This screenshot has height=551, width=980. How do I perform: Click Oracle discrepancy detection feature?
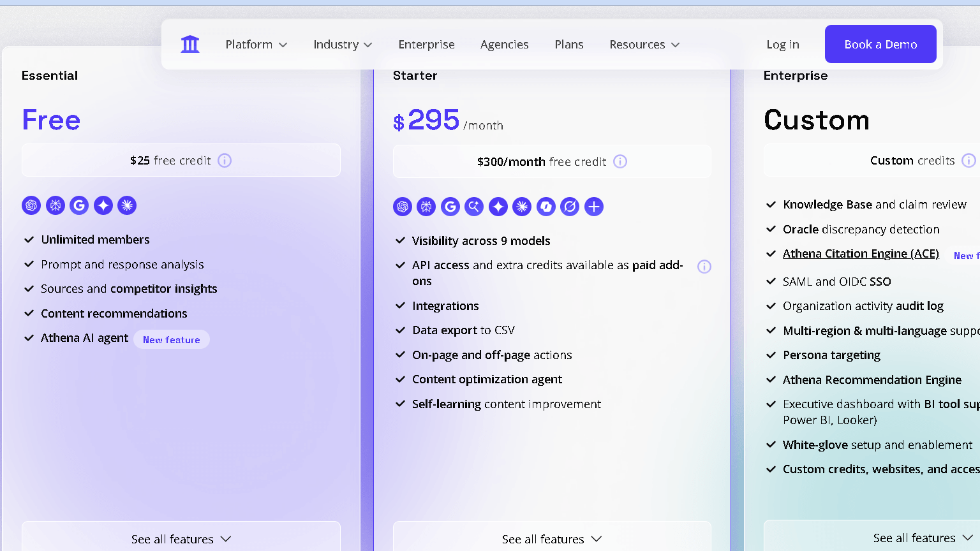(861, 229)
